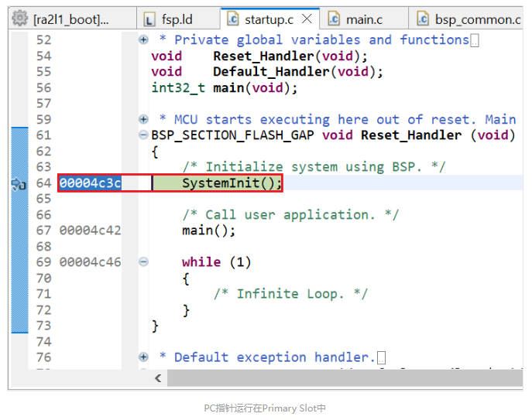Click address 00004c42 at line 67

pos(91,230)
